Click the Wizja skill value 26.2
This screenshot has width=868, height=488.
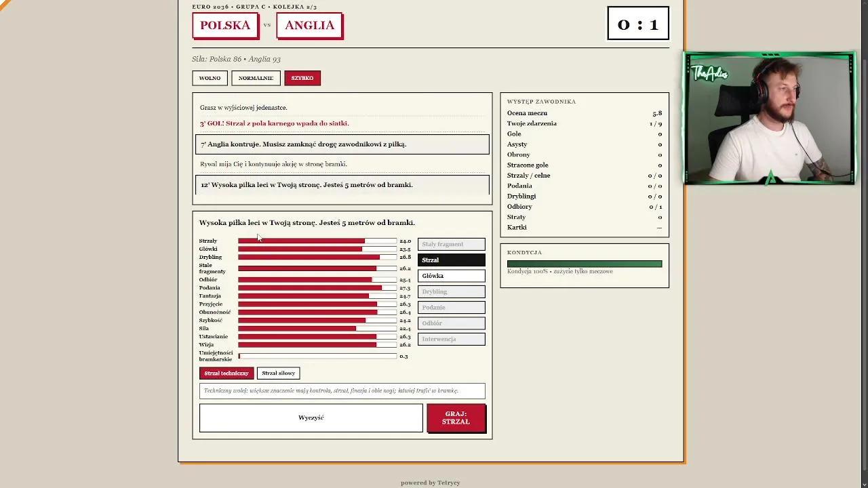point(405,345)
